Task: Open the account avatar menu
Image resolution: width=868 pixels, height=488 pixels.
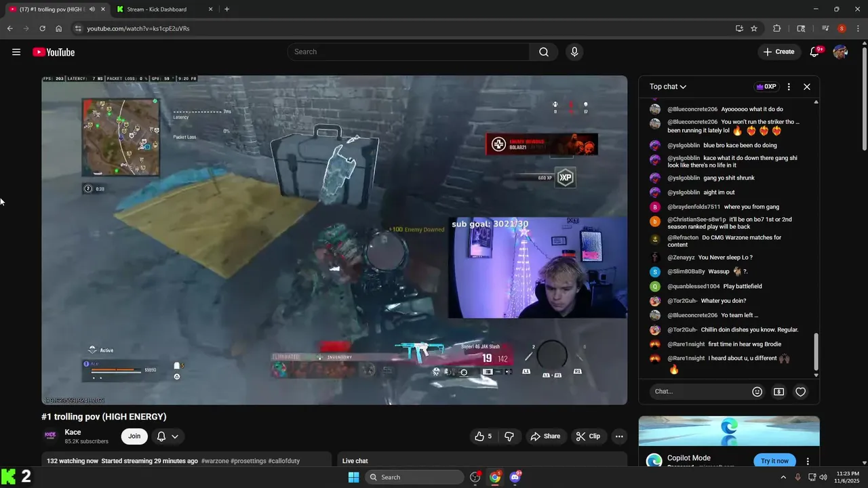Action: coord(840,52)
